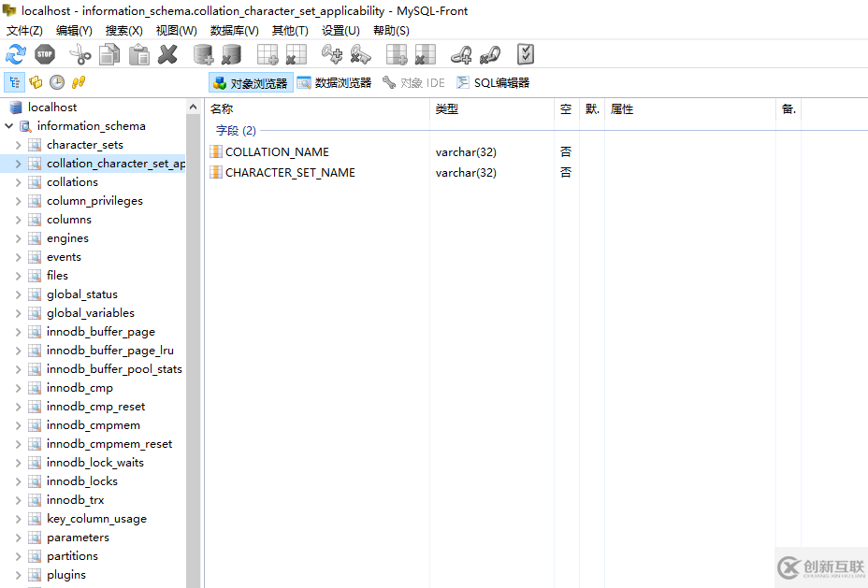This screenshot has width=868, height=588.
Task: Click the New Table grid icon
Action: pyautogui.click(x=268, y=54)
